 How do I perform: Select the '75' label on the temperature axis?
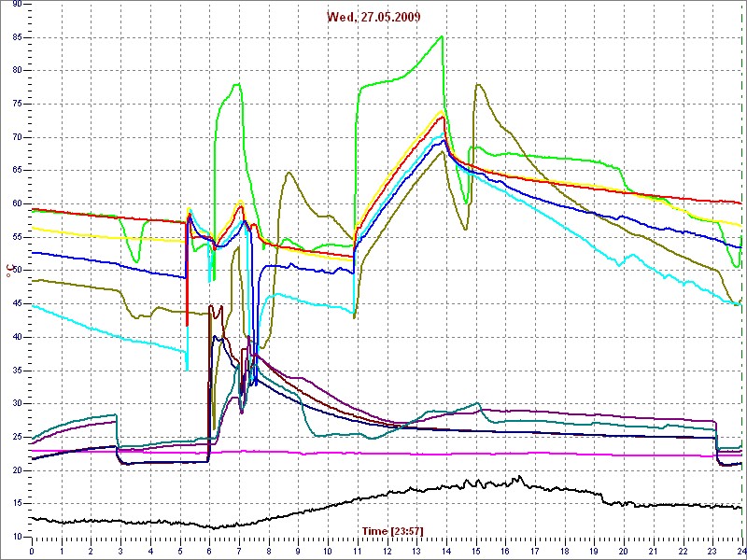point(17,105)
